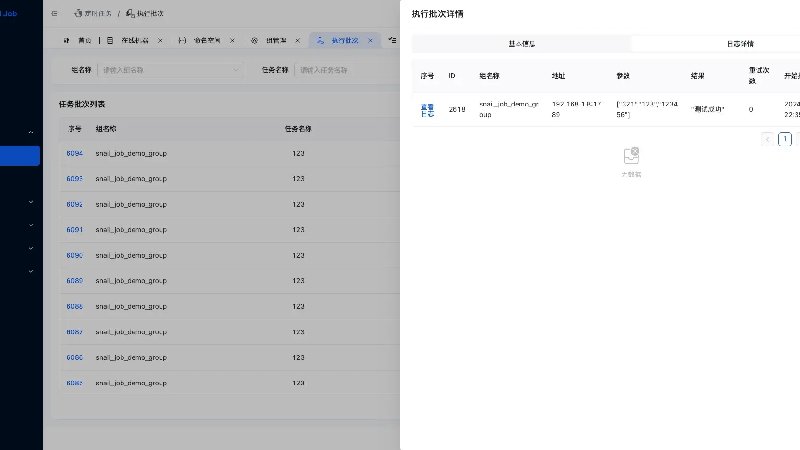
Task: Go to previous page in drawer pagination
Action: pyautogui.click(x=767, y=139)
